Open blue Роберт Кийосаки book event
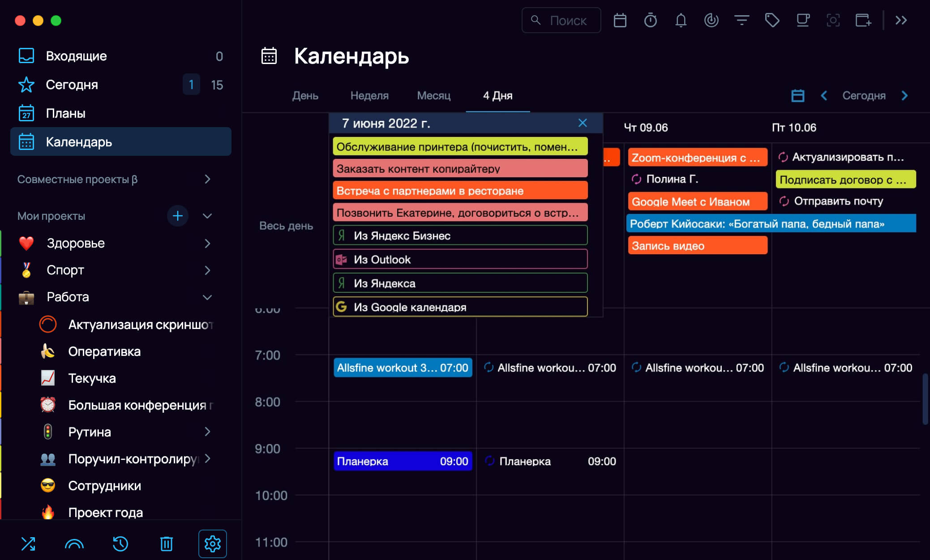The height and width of the screenshot is (560, 930). click(771, 223)
